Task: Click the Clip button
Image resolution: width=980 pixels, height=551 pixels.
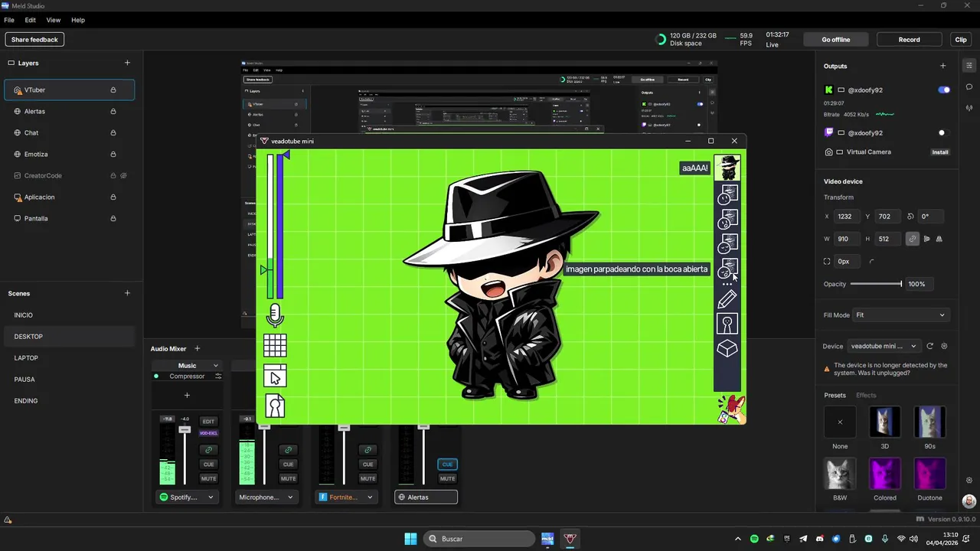Action: coord(961,40)
